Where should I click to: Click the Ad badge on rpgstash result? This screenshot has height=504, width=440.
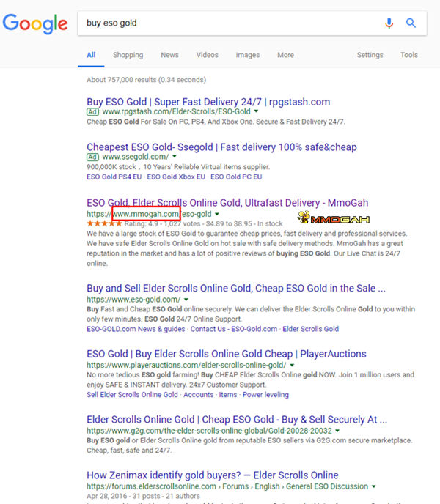coord(92,112)
